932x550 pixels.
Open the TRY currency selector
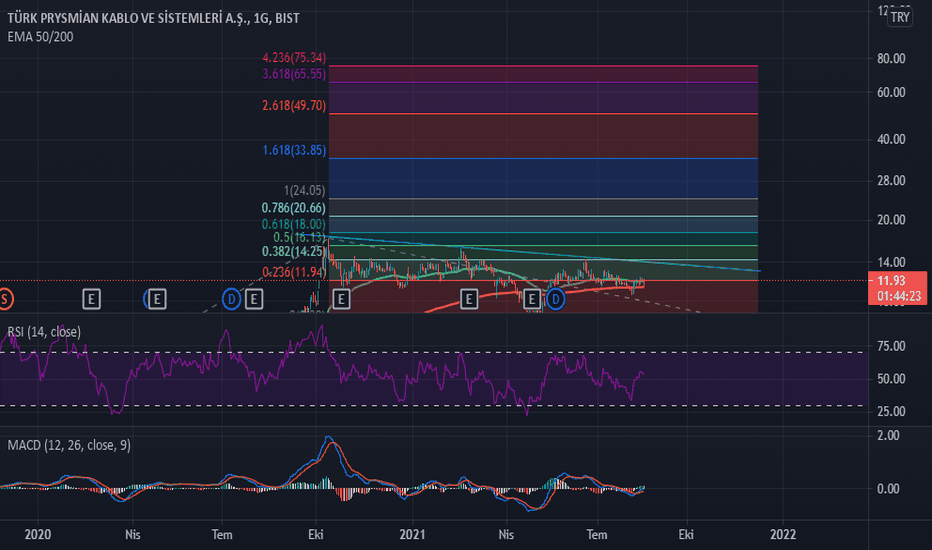[899, 17]
